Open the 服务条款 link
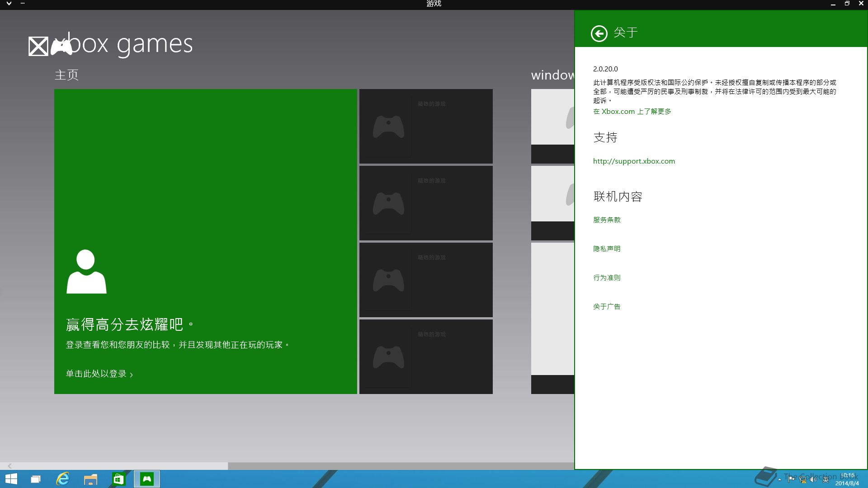This screenshot has width=868, height=488. click(x=607, y=220)
